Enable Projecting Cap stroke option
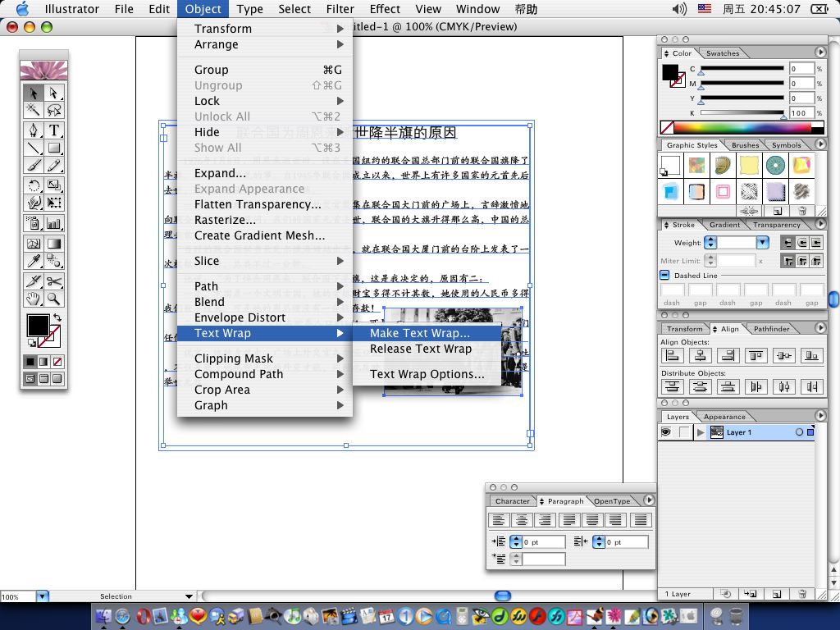 coord(816,243)
